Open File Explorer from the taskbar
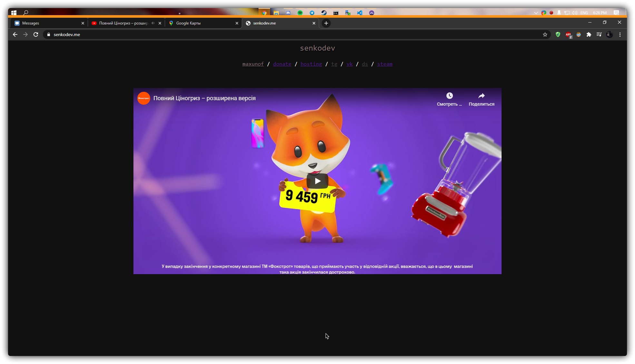Viewport: 635px width, 364px height. click(276, 13)
